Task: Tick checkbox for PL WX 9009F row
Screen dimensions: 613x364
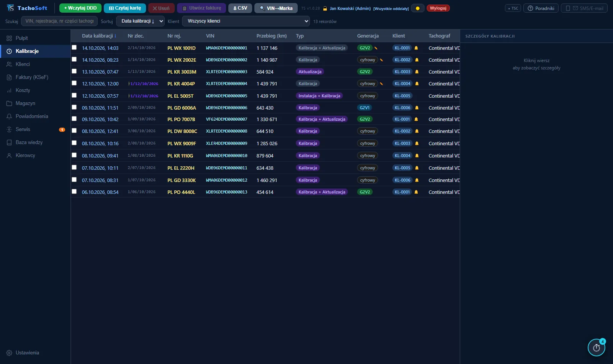Action: (x=74, y=143)
